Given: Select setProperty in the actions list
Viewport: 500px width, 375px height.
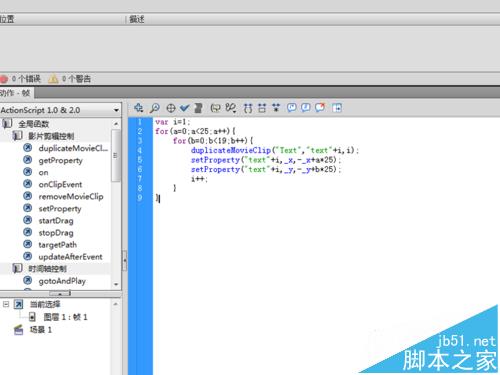Looking at the screenshot, I should coord(60,209).
